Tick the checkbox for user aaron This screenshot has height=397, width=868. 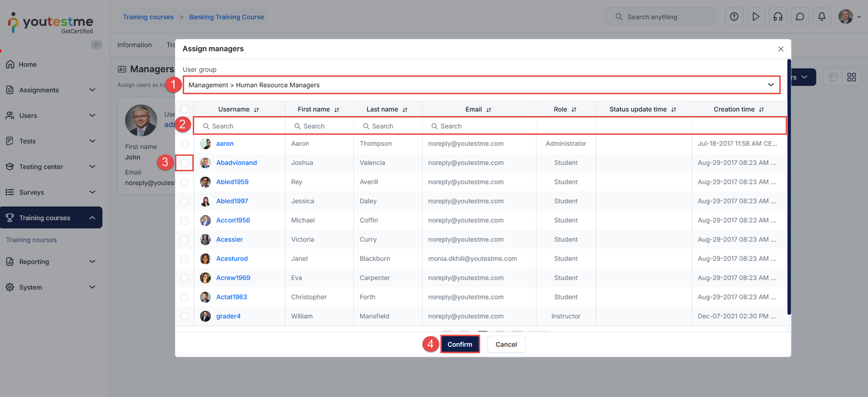pyautogui.click(x=184, y=144)
